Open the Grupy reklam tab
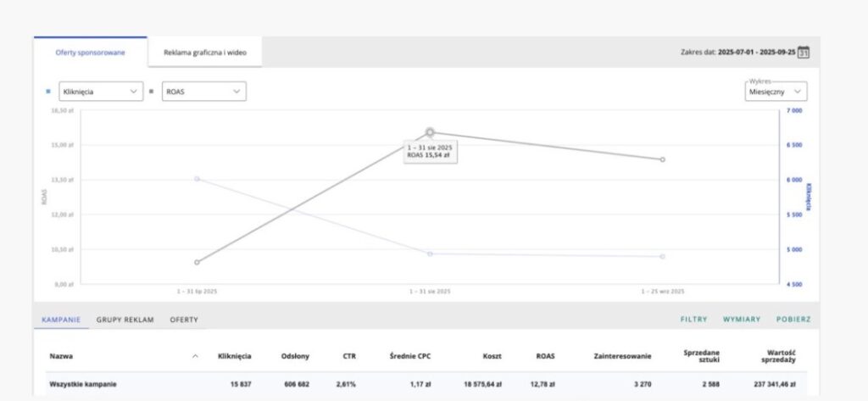 pos(125,320)
